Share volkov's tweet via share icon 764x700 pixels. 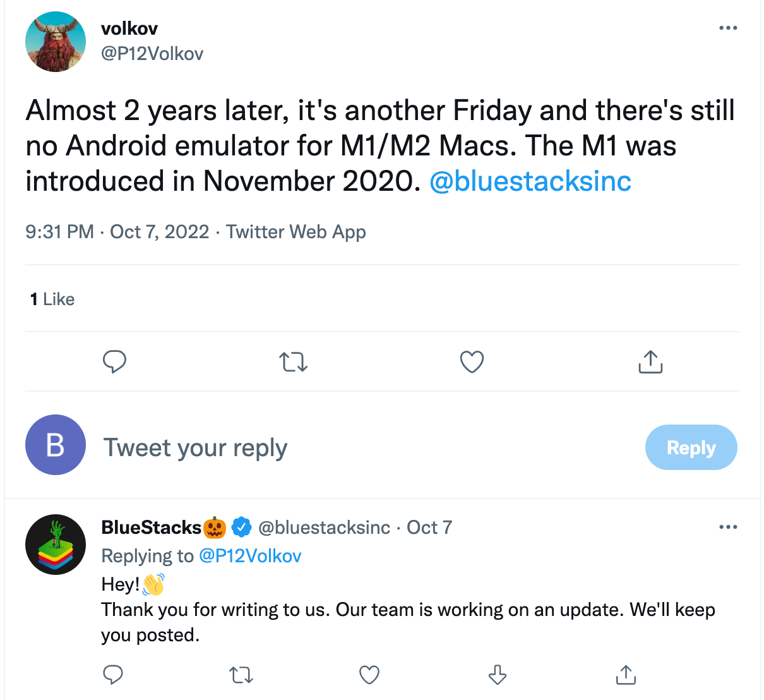click(x=650, y=361)
